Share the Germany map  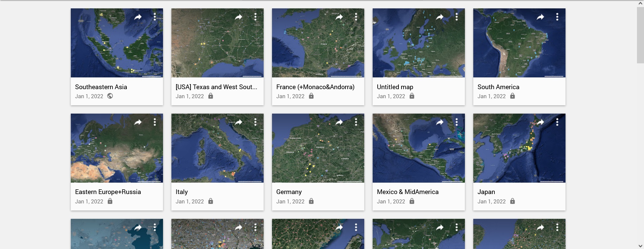click(x=339, y=122)
